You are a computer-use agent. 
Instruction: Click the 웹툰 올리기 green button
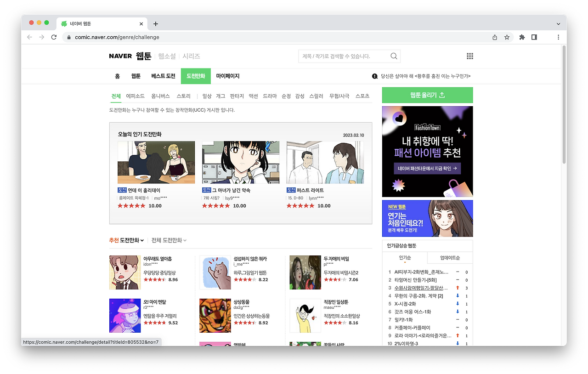point(427,95)
